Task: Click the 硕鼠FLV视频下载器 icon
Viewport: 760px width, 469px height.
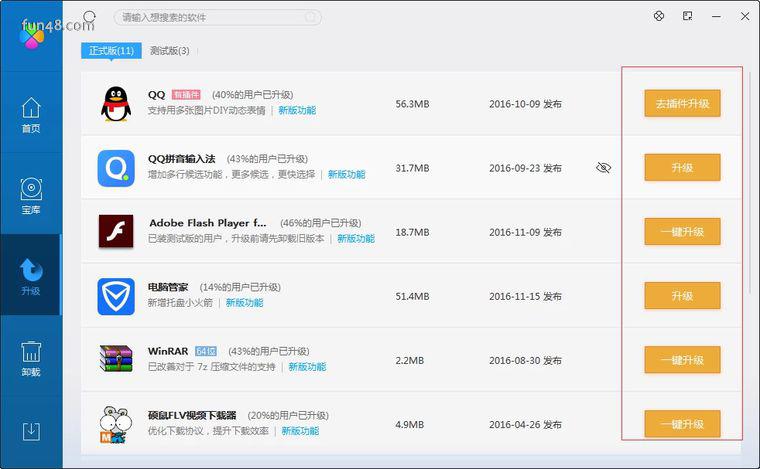Action: (116, 424)
